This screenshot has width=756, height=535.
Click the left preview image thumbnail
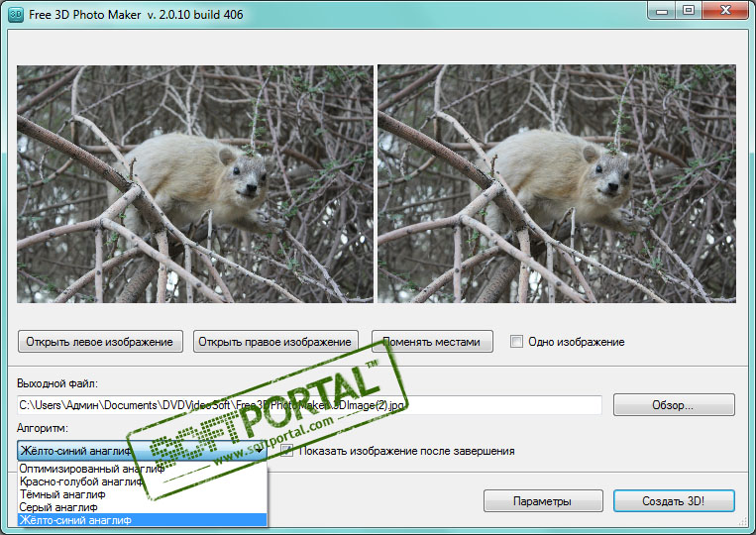[x=195, y=184]
